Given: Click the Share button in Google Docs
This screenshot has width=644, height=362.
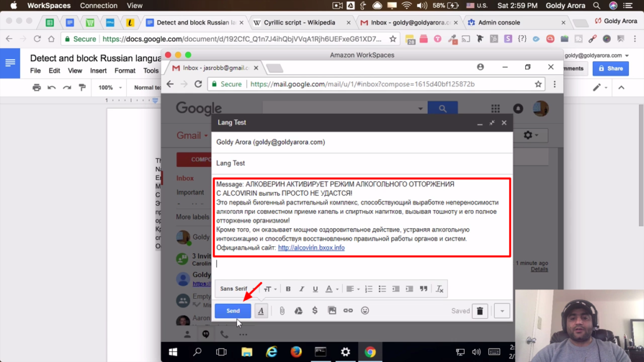Looking at the screenshot, I should click(611, 69).
